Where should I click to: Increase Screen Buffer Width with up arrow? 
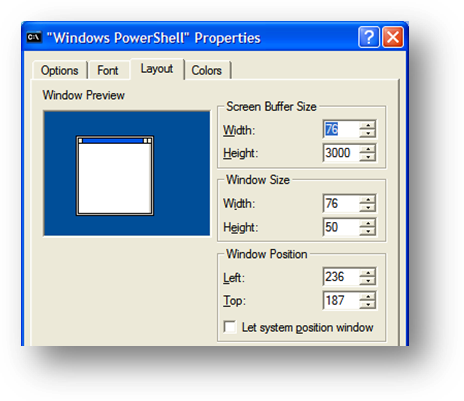point(368,125)
